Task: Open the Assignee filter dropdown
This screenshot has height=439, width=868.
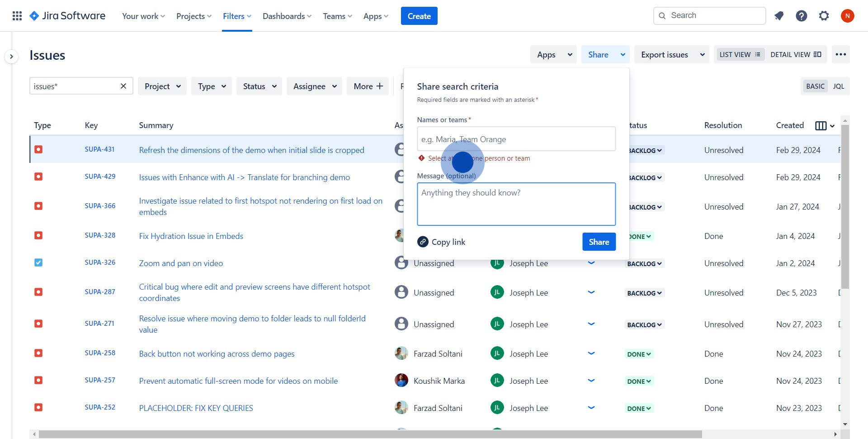Action: pyautogui.click(x=315, y=86)
